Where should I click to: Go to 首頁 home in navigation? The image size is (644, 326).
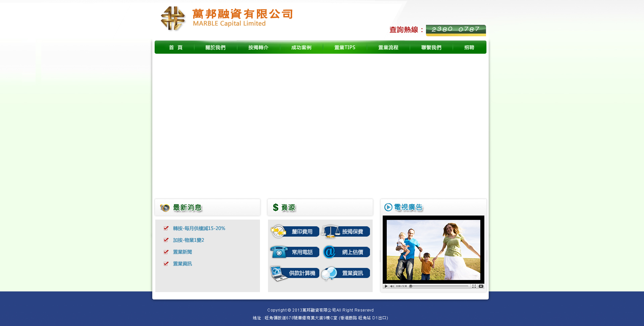click(175, 48)
